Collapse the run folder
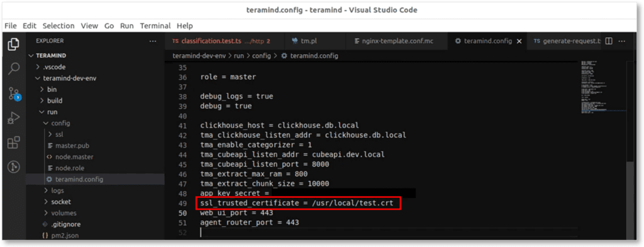The width and height of the screenshot is (644, 247). coord(42,112)
